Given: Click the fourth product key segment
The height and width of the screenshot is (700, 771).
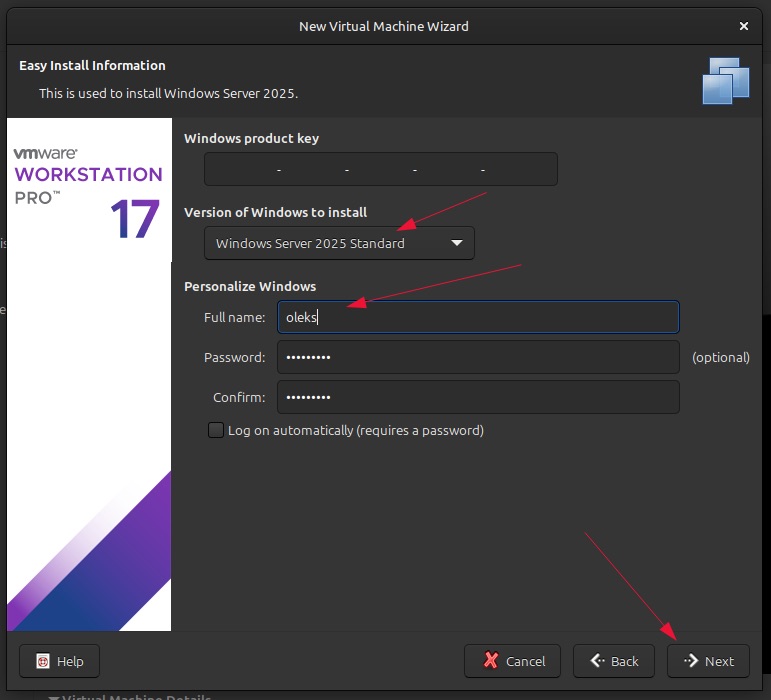Looking at the screenshot, I should [x=449, y=170].
